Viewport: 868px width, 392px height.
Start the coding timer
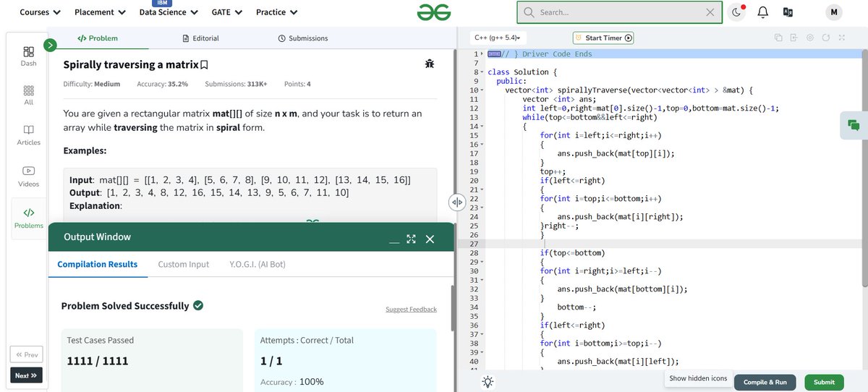(603, 38)
